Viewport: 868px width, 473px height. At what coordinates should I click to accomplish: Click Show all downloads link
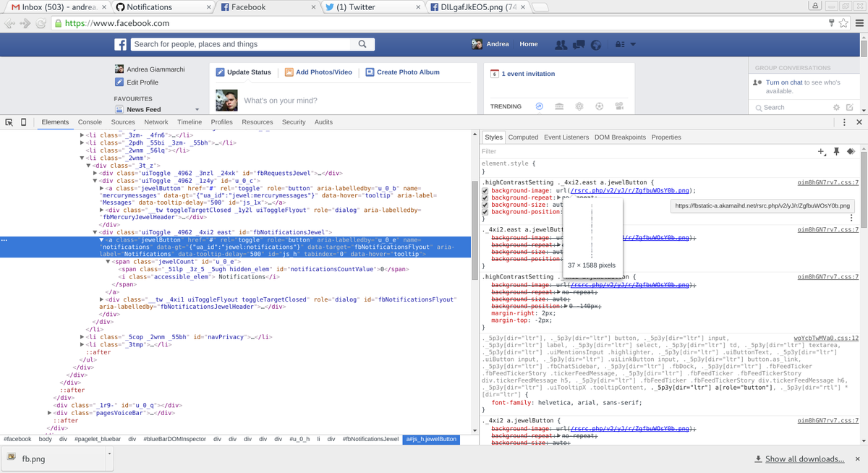coord(804,459)
